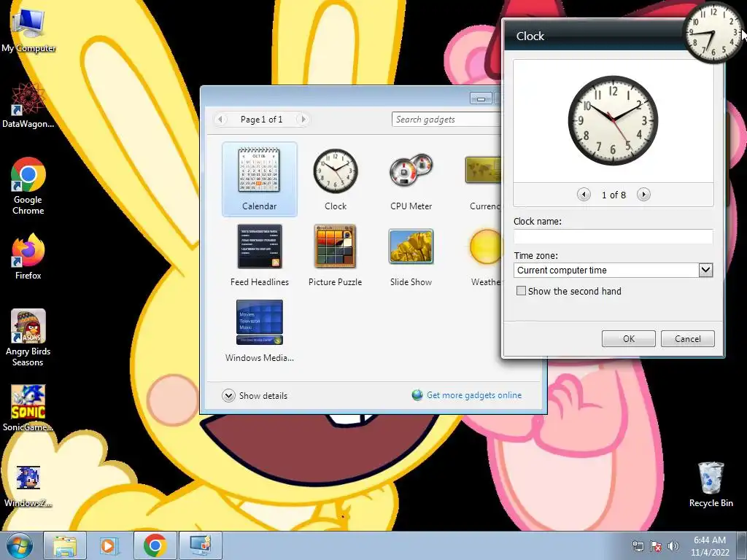Select the Clock gadget in gallery
This screenshot has height=560, width=747.
[x=336, y=179]
